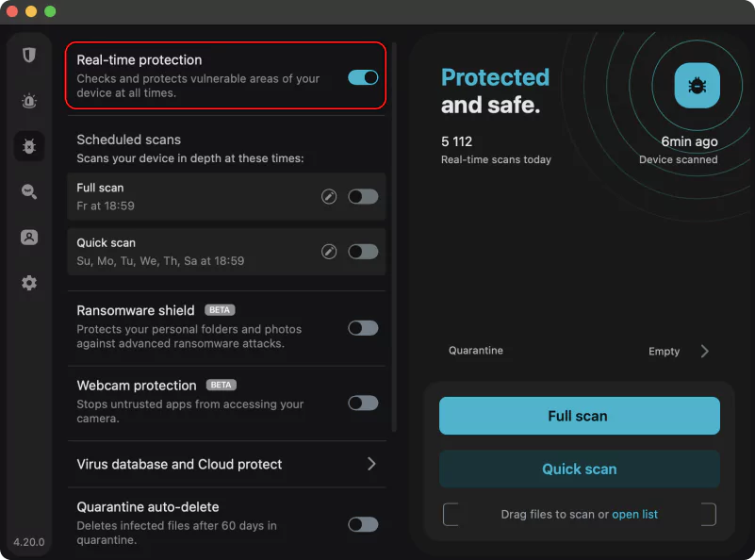
Task: Select the bug antivirus sidebar icon
Action: click(x=29, y=146)
